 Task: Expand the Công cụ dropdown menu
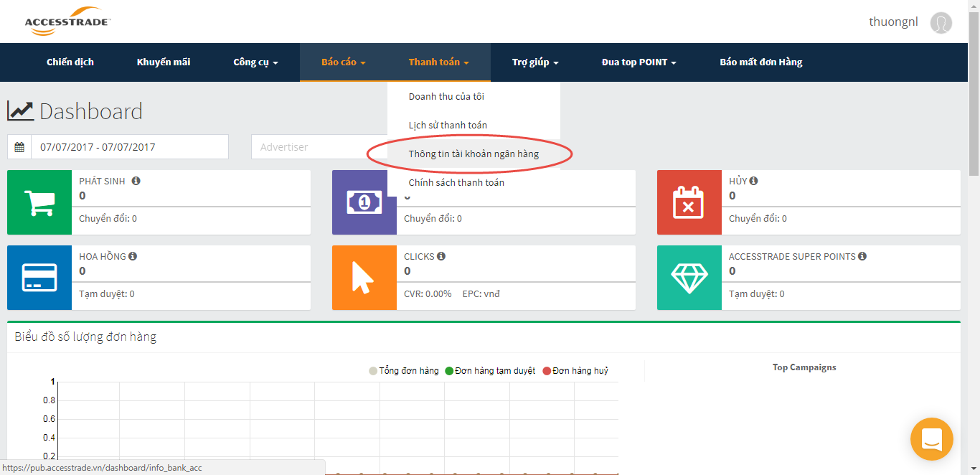(255, 62)
